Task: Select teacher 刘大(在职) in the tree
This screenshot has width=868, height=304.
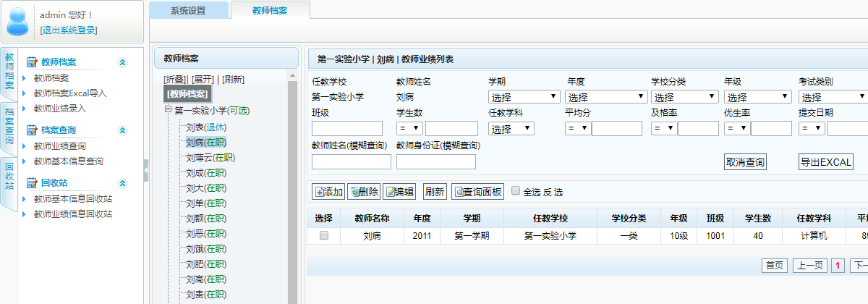Action: (x=206, y=187)
